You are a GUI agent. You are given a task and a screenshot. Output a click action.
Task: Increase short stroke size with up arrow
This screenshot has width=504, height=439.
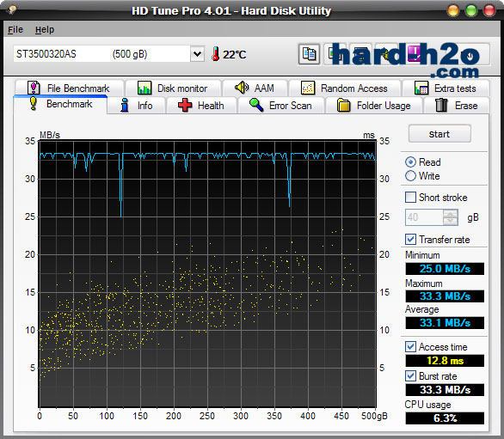[451, 214]
